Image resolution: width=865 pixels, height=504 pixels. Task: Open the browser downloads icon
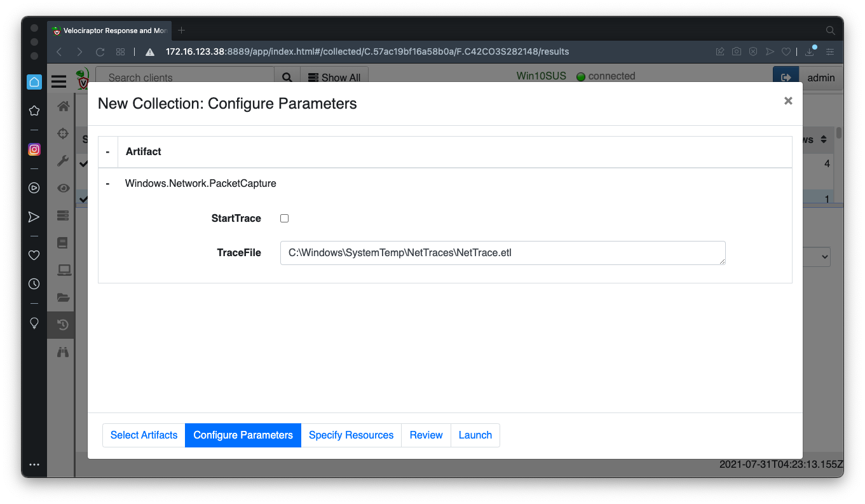[x=810, y=51]
